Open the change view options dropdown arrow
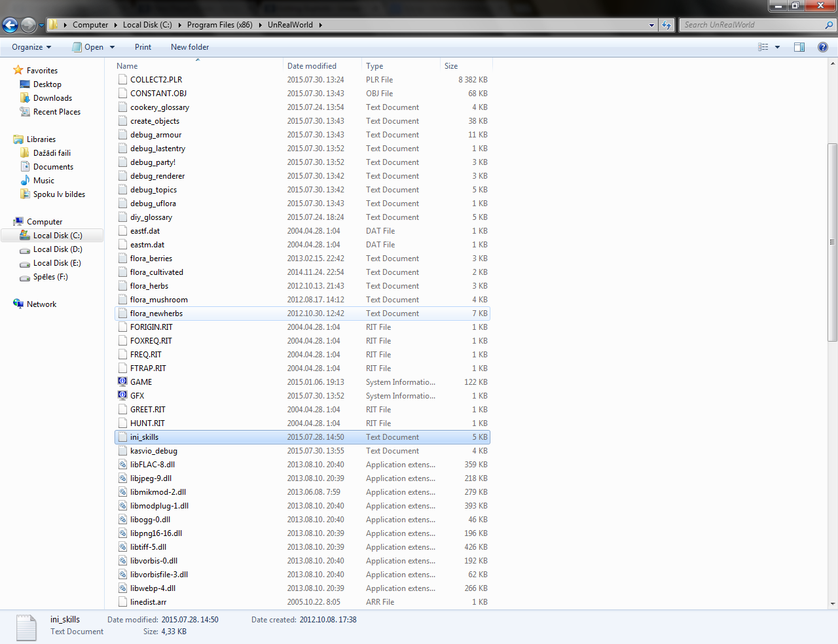The height and width of the screenshot is (644, 838). click(778, 47)
